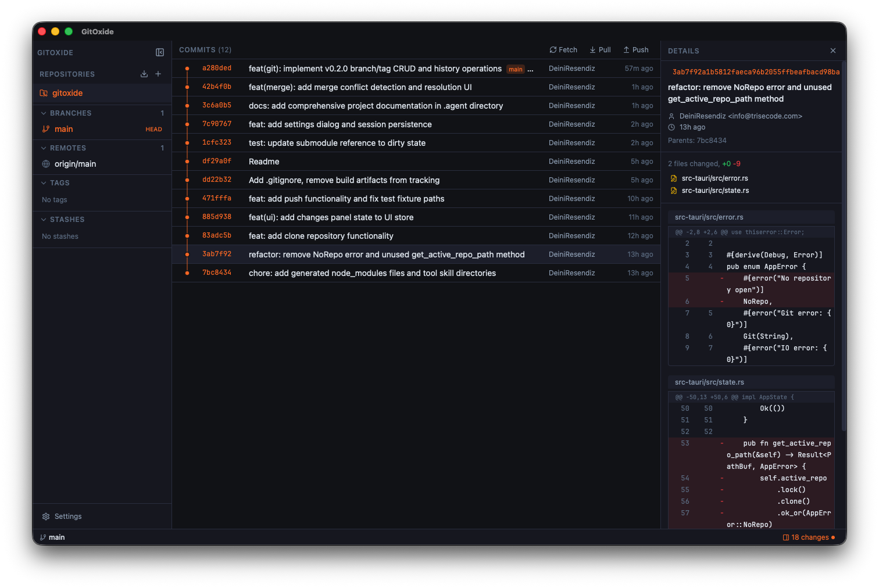
Task: Click the No tags placeholder
Action: pyautogui.click(x=55, y=200)
